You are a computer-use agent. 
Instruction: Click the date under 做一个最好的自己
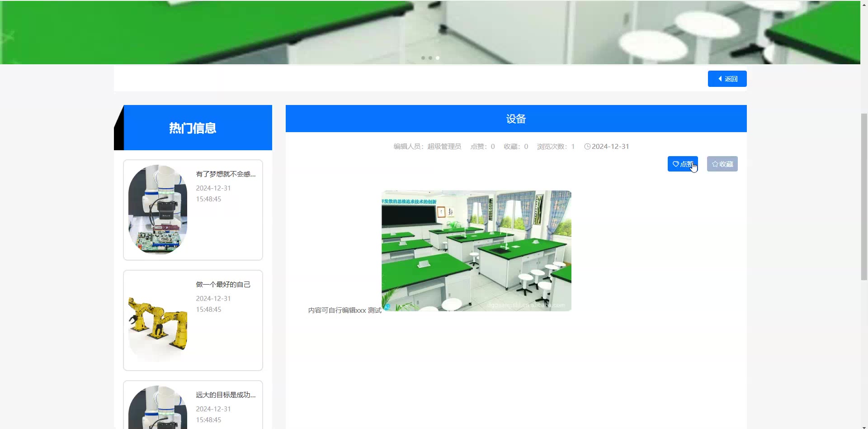coord(213,304)
